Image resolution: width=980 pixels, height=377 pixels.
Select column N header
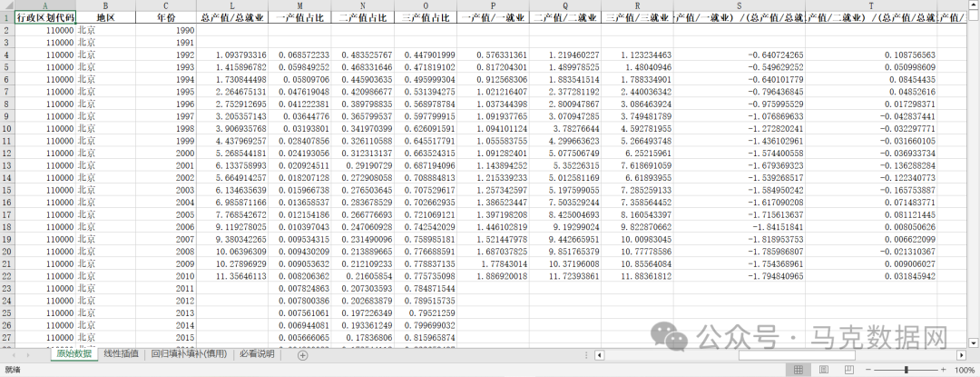[x=363, y=5]
